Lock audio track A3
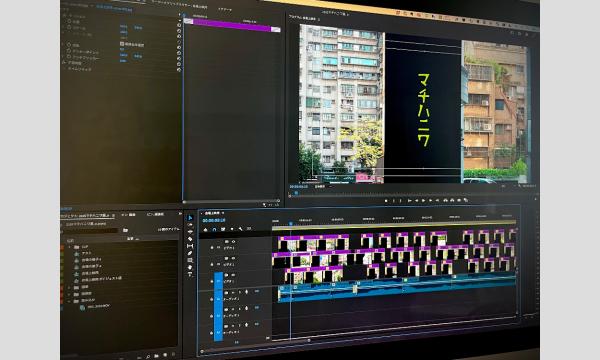 point(212,333)
